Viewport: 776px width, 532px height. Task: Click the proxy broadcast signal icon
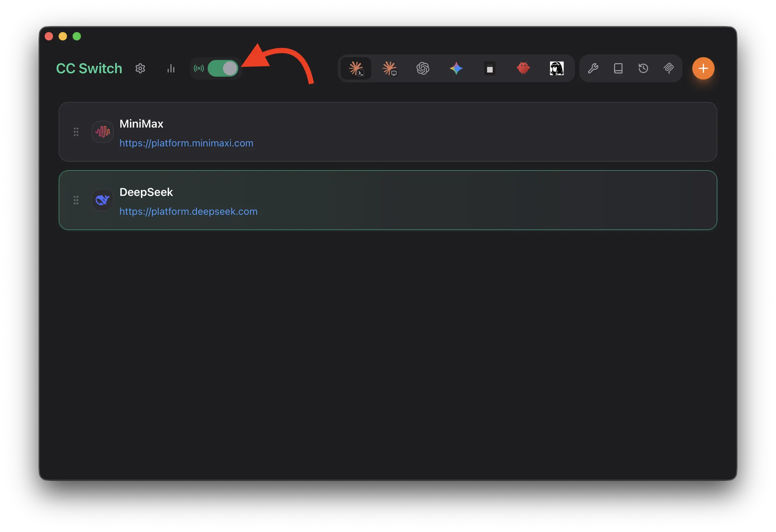[199, 68]
